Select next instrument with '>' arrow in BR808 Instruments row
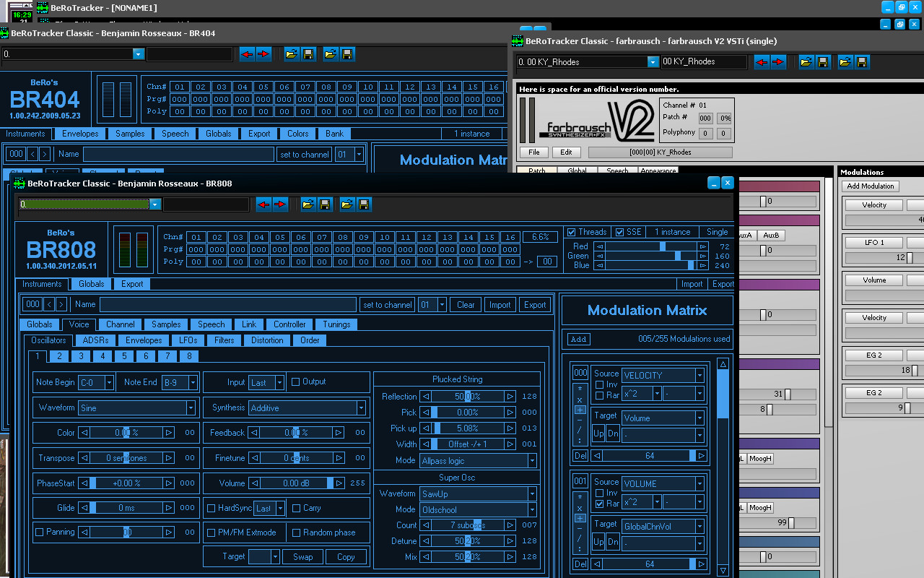Screen dimensions: 924x578 (61, 305)
